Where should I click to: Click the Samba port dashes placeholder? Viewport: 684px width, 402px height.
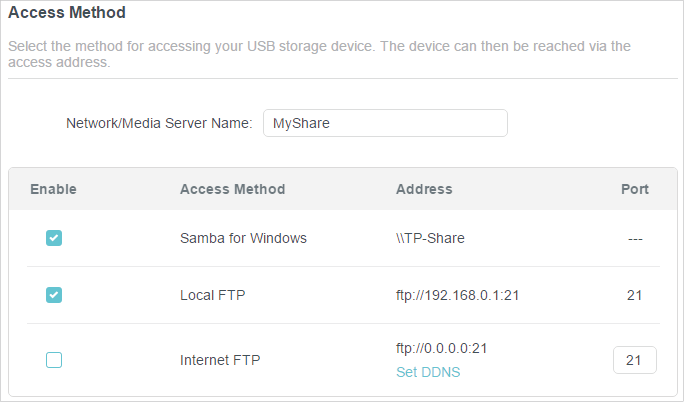[635, 239]
